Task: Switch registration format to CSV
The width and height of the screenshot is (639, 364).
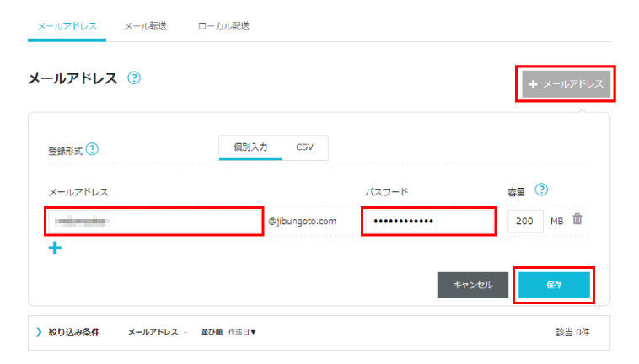Action: click(x=304, y=147)
